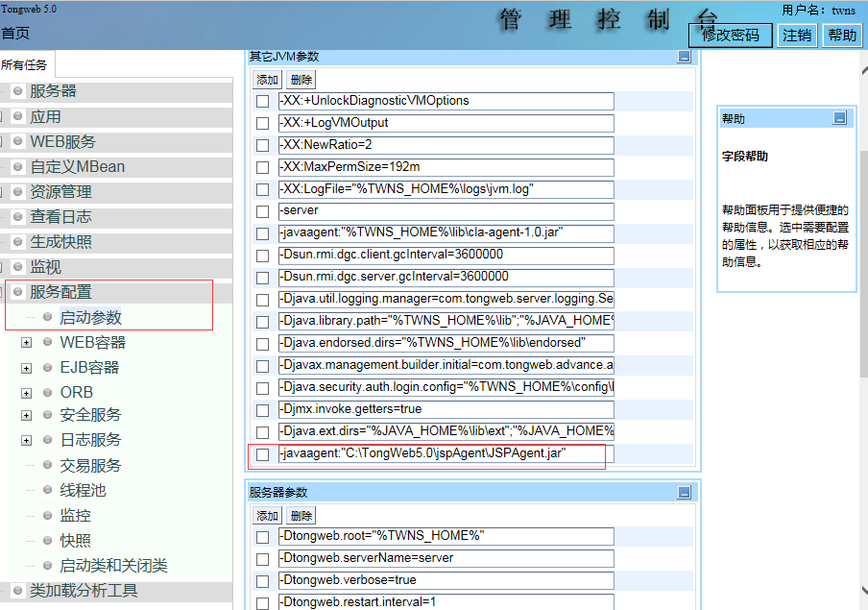The width and height of the screenshot is (868, 610).
Task: Expand the 日志服务 tree node
Action: [26, 441]
